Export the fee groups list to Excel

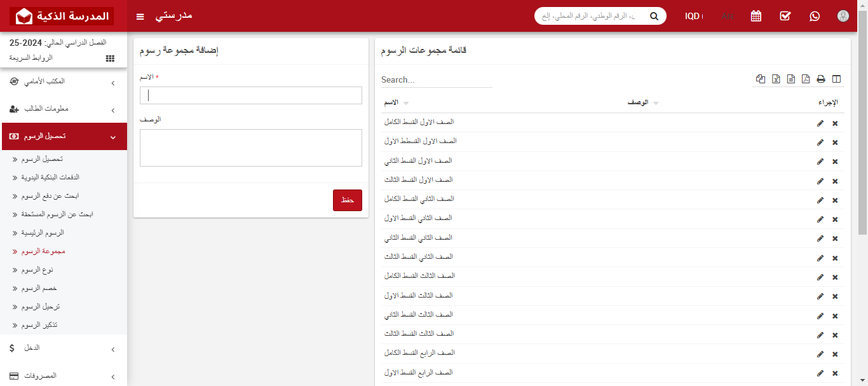click(776, 78)
